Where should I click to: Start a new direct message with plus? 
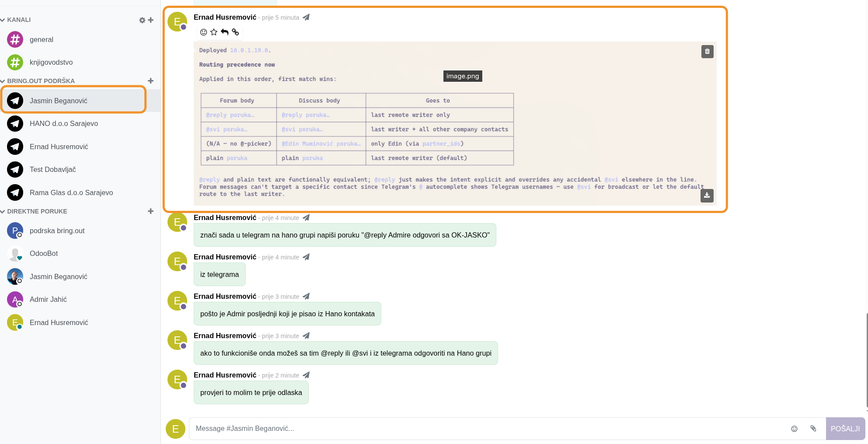151,211
